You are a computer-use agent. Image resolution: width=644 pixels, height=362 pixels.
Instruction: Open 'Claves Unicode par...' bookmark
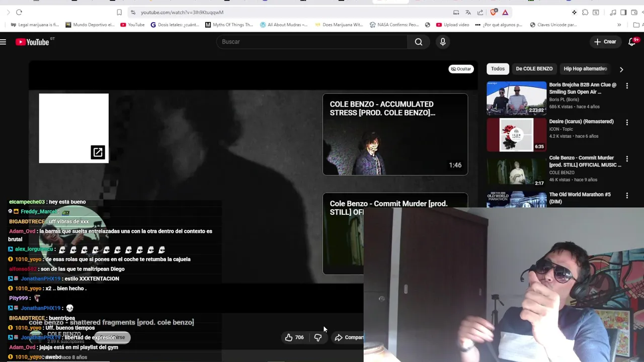pos(553,25)
